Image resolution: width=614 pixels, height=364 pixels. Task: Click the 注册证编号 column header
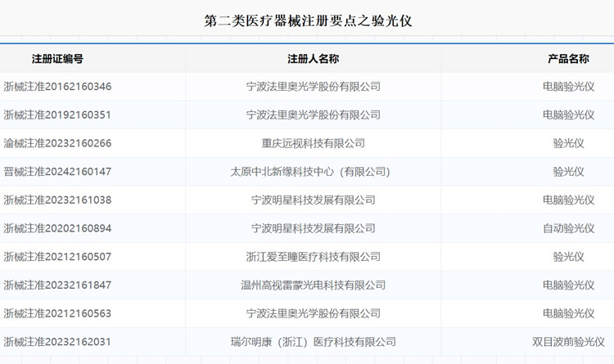click(x=57, y=59)
